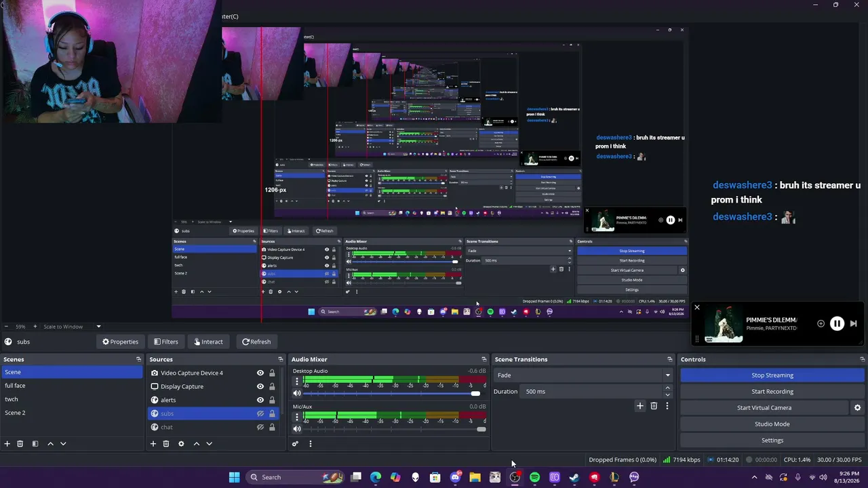The image size is (868, 488).
Task: Switch to Scene 2
Action: [x=72, y=413]
